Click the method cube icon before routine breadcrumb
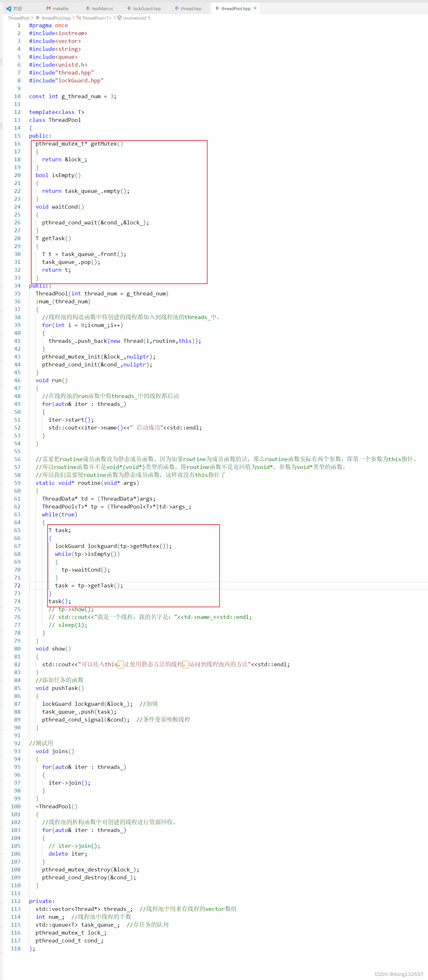 pos(119,17)
